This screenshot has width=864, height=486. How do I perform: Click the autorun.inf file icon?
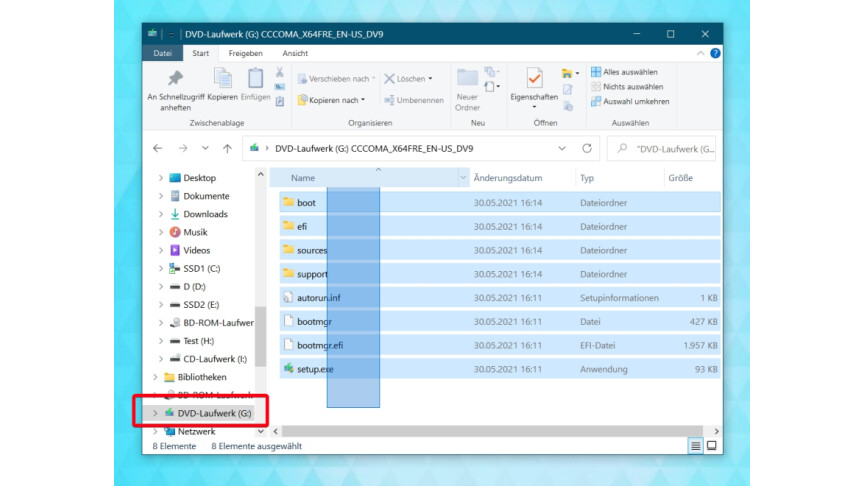[x=288, y=298]
